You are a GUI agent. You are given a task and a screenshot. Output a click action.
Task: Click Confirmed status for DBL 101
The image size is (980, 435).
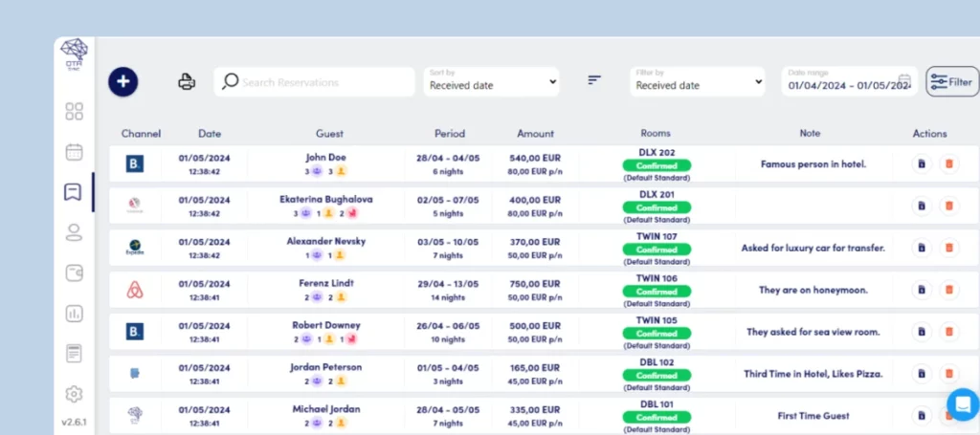tap(657, 417)
